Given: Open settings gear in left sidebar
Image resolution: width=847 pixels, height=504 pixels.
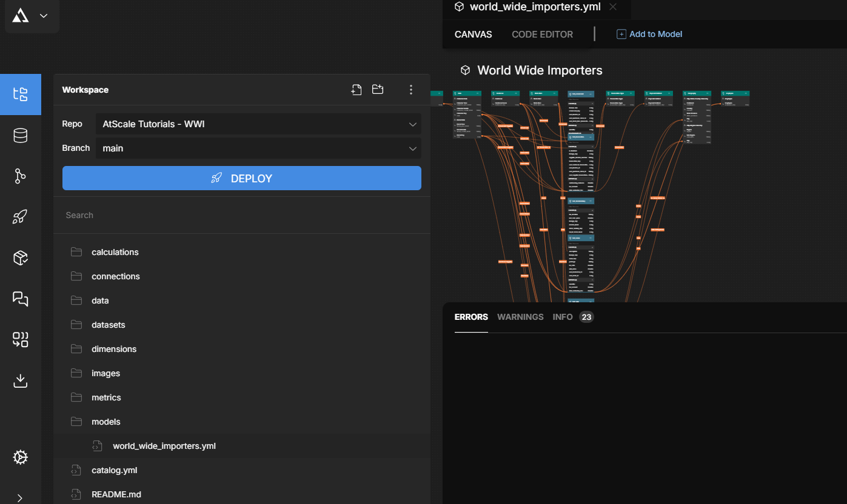Looking at the screenshot, I should [x=21, y=457].
